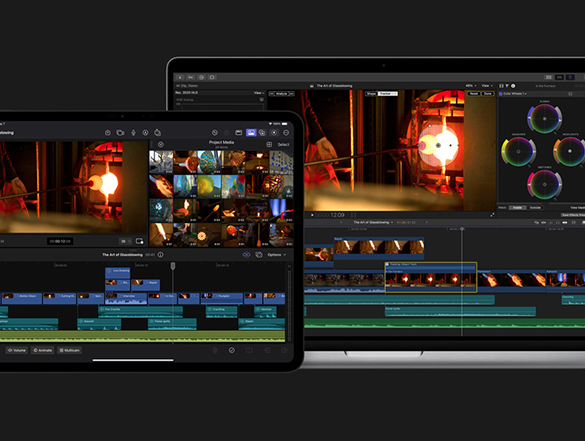The image size is (585, 441).
Task: Tap the import media icon on iPad toolbar
Action: [x=107, y=133]
